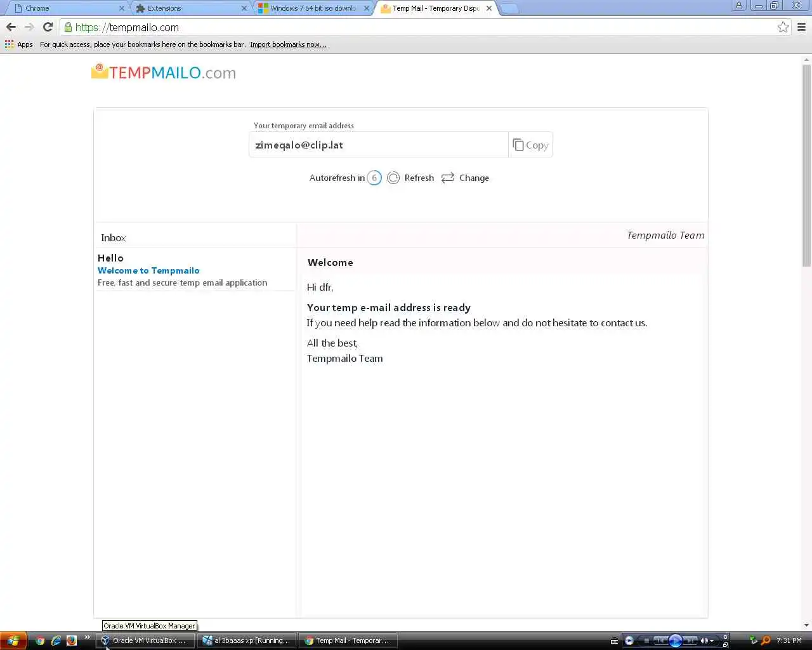Click the Tempmailo Team sender header
This screenshot has height=650, width=812.
click(x=665, y=235)
